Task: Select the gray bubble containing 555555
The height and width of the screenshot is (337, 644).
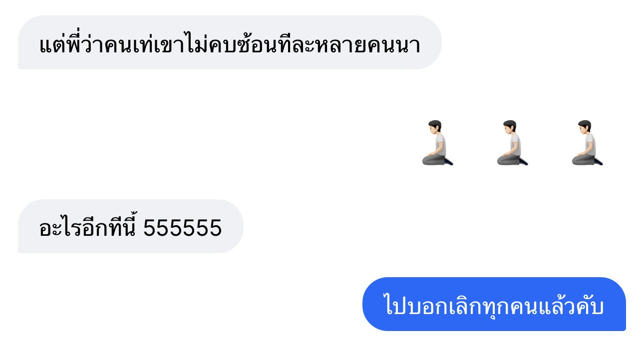Action: (x=131, y=226)
